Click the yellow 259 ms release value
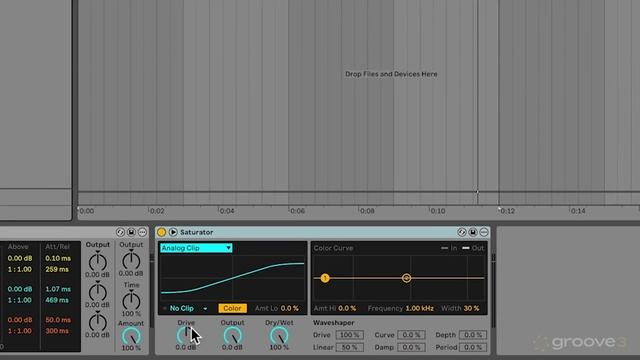The width and height of the screenshot is (640, 360). pyautogui.click(x=57, y=269)
